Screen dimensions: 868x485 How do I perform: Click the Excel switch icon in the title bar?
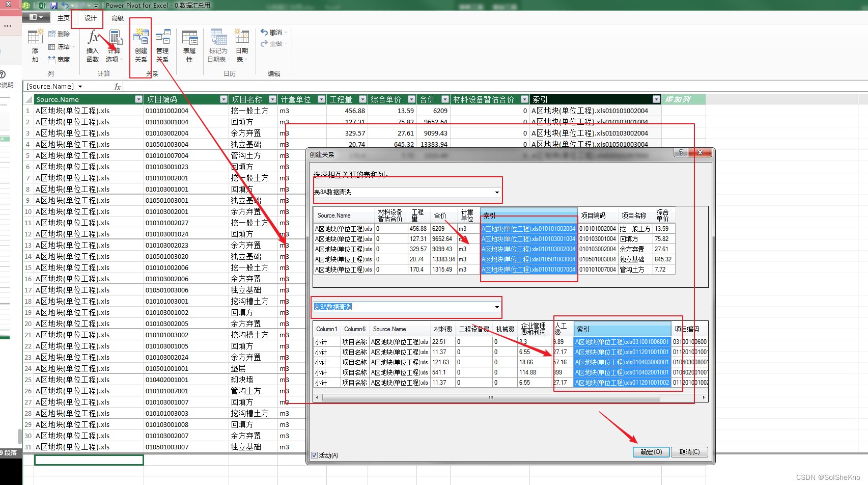(x=43, y=5)
